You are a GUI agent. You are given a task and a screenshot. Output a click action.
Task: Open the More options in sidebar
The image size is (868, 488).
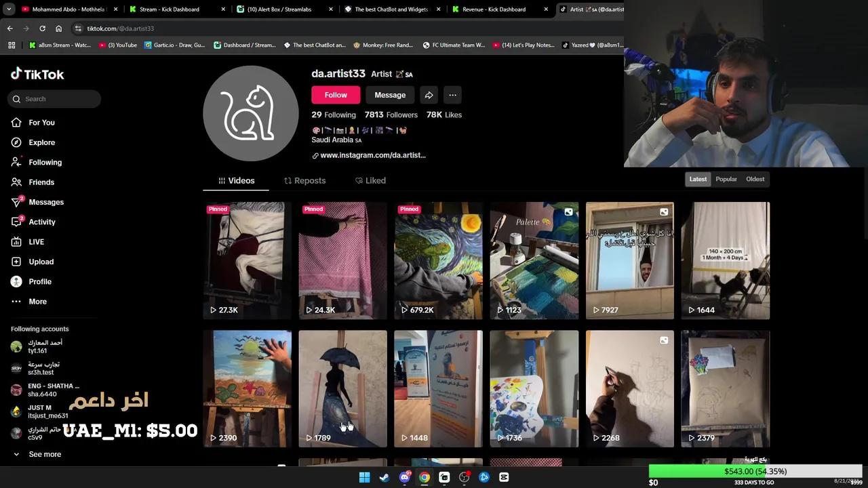[37, 302]
